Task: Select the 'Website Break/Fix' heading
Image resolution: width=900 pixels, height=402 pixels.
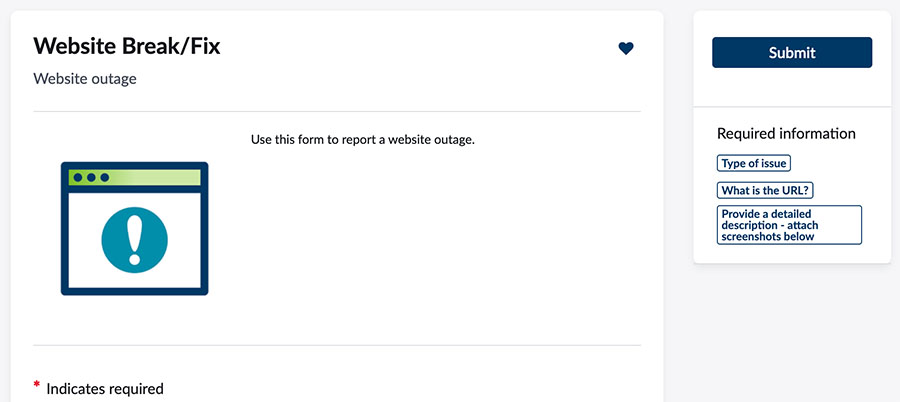Action: (x=127, y=45)
